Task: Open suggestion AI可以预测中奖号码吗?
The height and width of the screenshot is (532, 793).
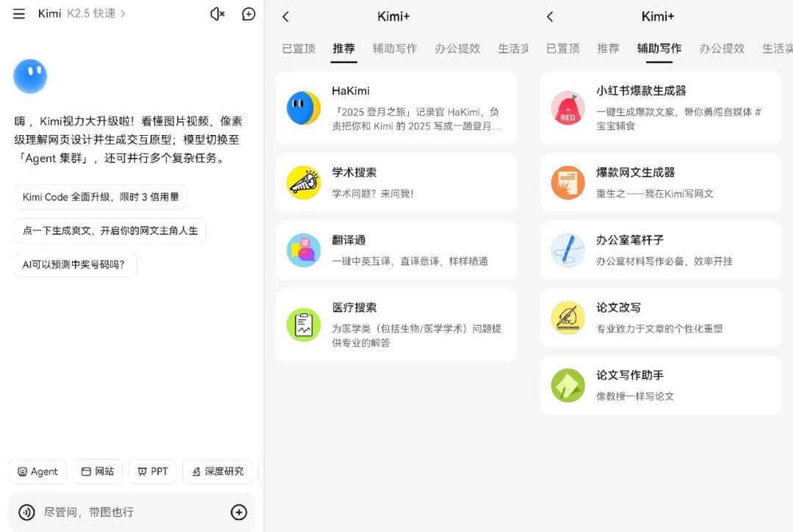Action: click(76, 264)
